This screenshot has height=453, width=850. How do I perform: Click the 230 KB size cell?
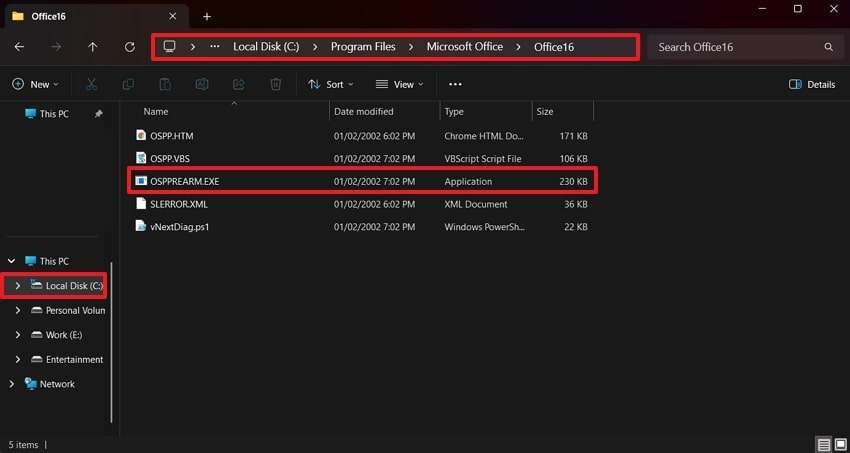(x=574, y=182)
